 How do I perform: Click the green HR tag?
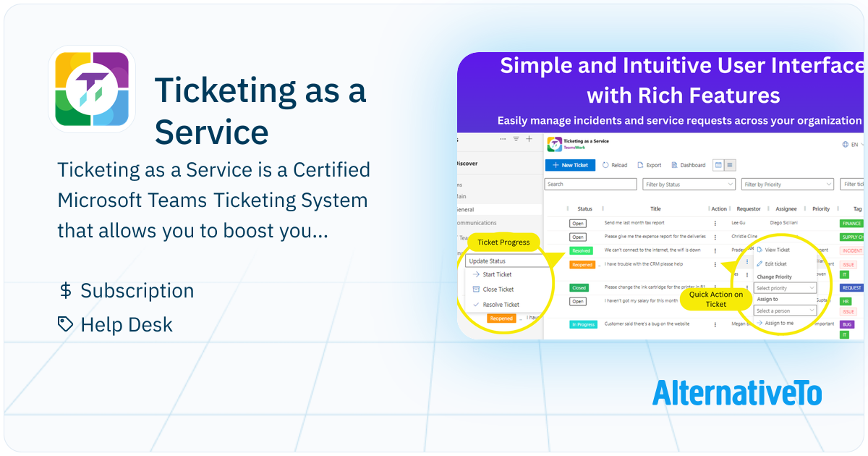[x=846, y=301]
